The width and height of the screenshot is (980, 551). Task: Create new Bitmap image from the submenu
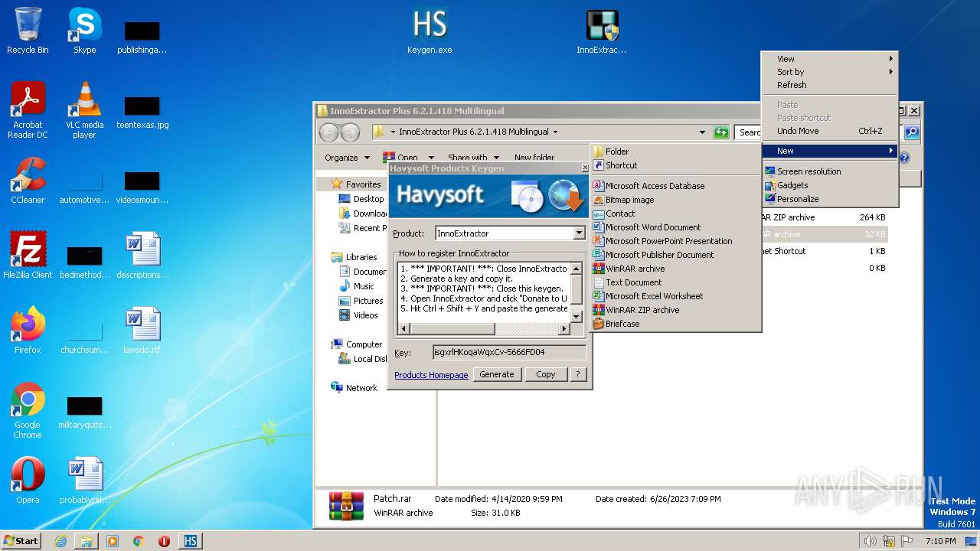676,200
